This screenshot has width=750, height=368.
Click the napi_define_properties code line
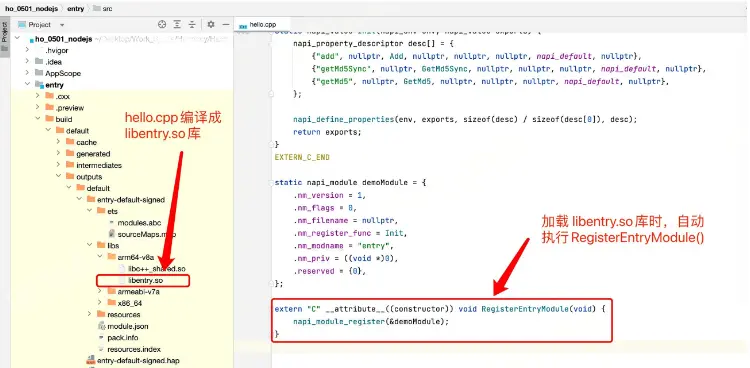click(x=465, y=119)
